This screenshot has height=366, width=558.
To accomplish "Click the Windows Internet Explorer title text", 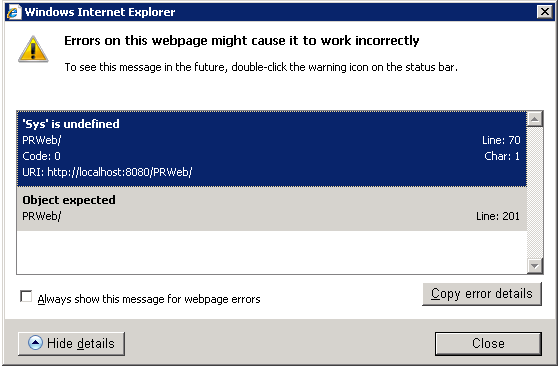I will pyautogui.click(x=100, y=12).
